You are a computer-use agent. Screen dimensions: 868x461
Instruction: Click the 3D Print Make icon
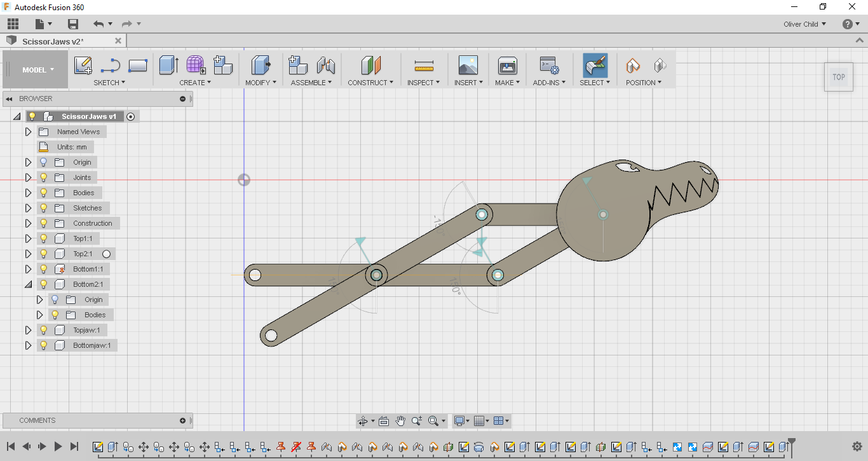507,65
